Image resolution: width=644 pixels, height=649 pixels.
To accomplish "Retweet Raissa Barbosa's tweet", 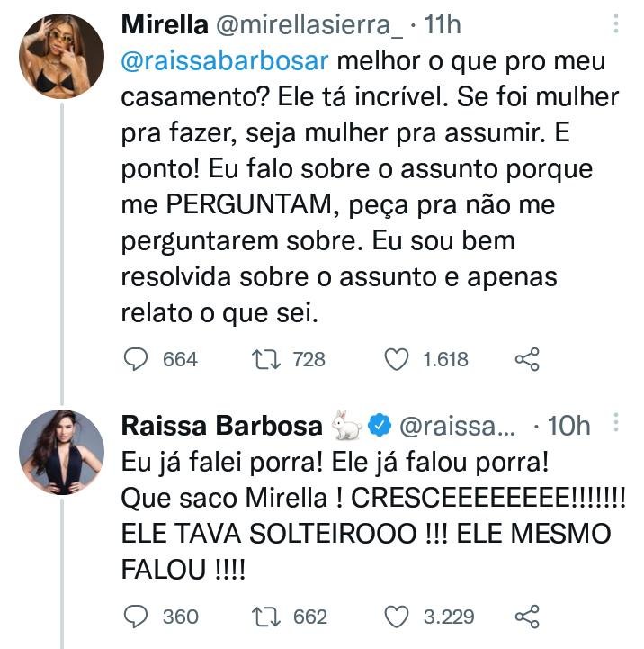I will (x=266, y=617).
